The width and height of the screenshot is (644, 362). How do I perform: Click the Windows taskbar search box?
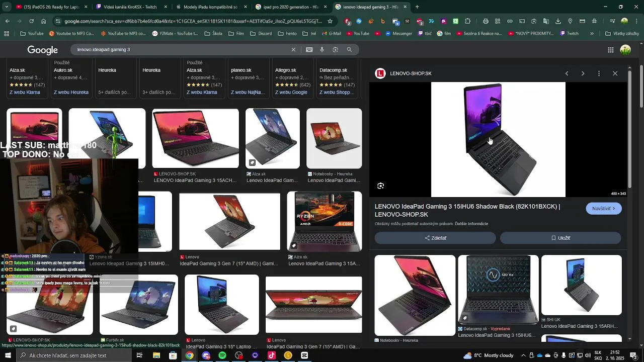click(74, 355)
